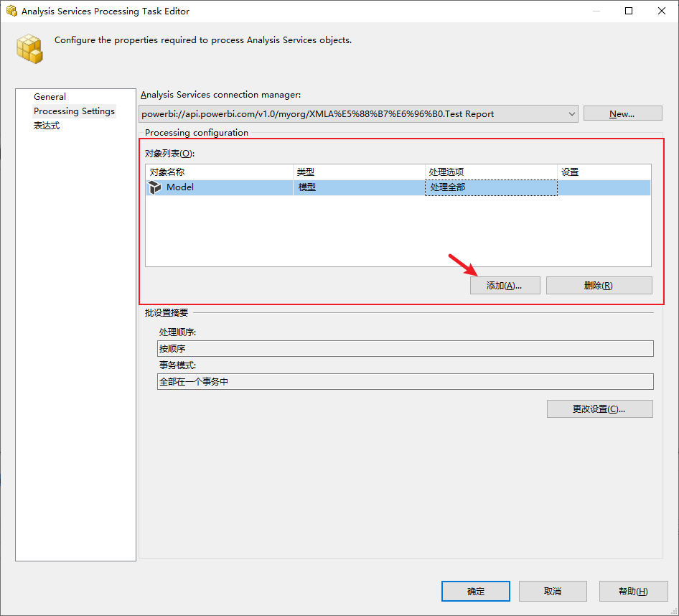The width and height of the screenshot is (679, 616).
Task: Click the Model cube icon in object list
Action: coord(155,187)
